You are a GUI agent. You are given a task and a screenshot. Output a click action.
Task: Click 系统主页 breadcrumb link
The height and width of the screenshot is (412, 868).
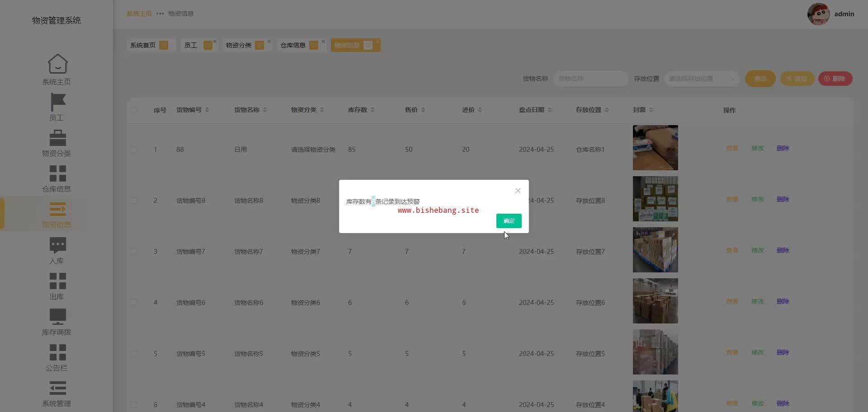pos(139,14)
